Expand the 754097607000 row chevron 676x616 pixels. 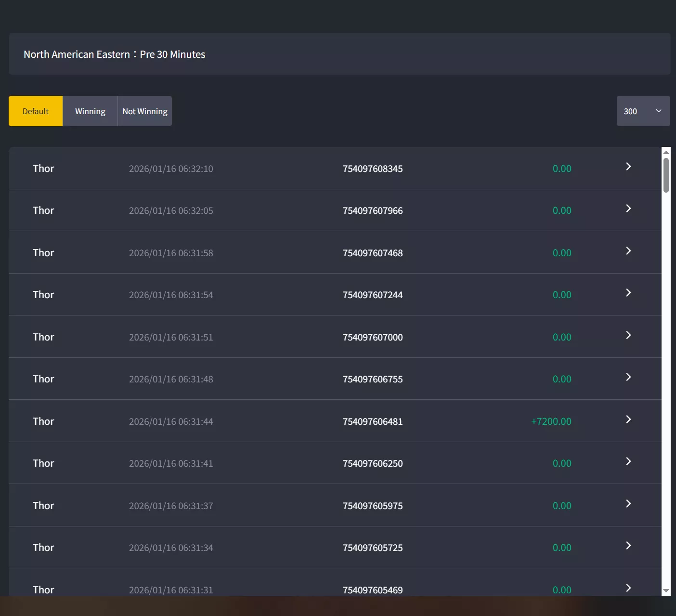point(628,335)
